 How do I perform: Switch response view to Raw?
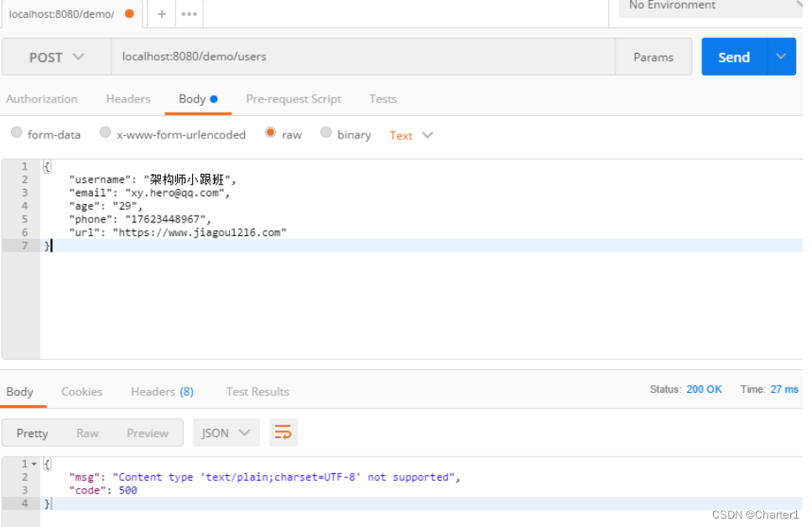point(87,432)
